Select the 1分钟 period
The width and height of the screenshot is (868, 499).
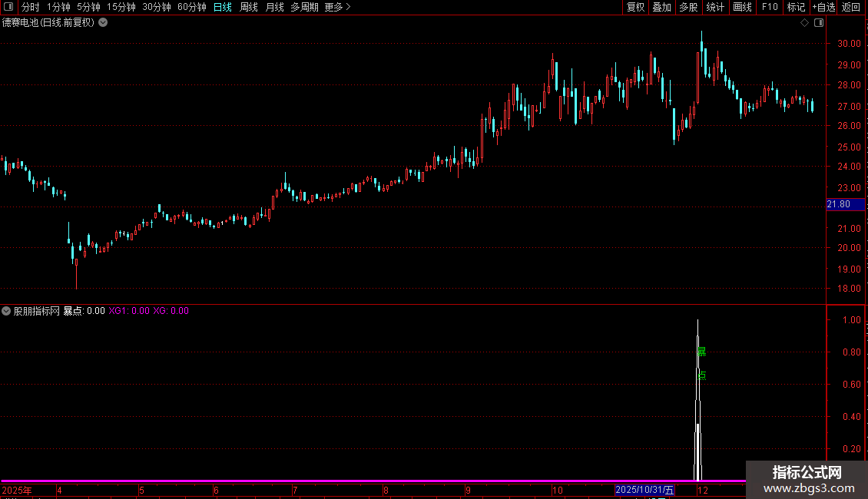58,7
